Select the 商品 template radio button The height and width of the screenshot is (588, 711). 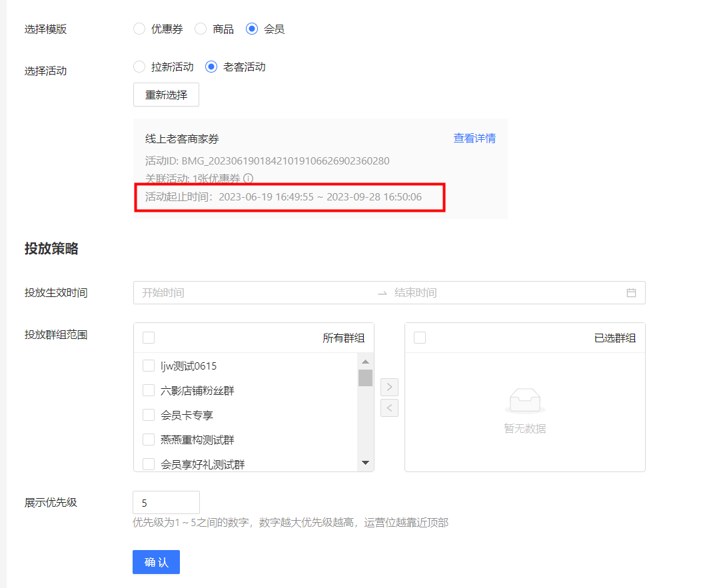coord(201,29)
